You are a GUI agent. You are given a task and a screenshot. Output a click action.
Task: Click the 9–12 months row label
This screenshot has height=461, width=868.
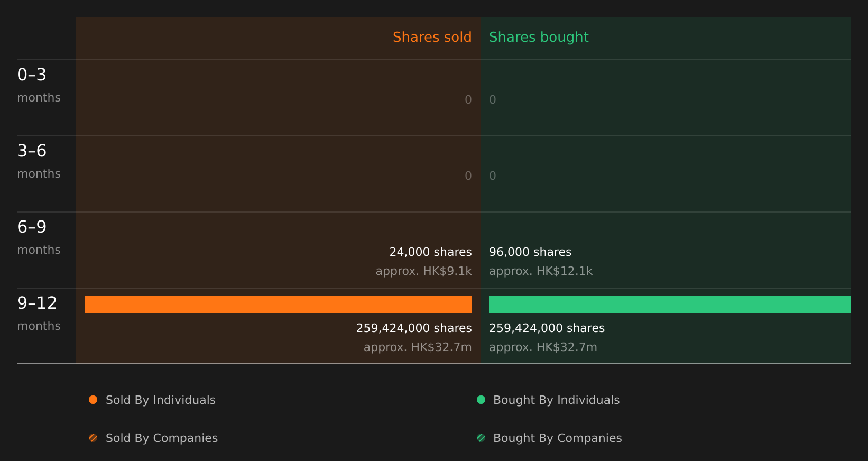[x=39, y=314]
